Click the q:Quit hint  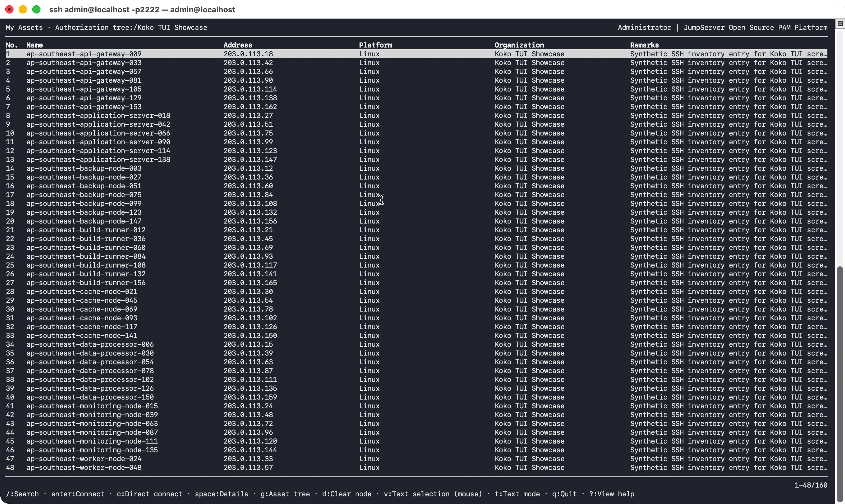565,494
